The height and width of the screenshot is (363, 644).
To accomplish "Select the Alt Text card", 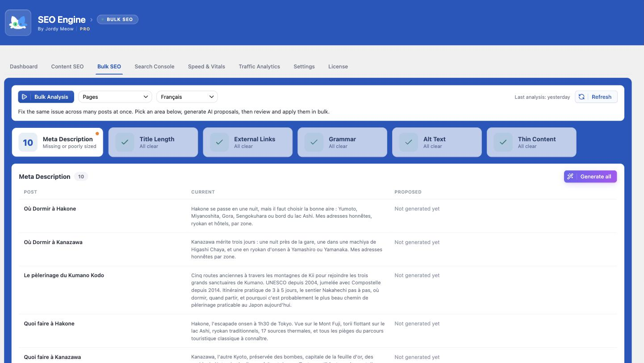I will tap(437, 142).
